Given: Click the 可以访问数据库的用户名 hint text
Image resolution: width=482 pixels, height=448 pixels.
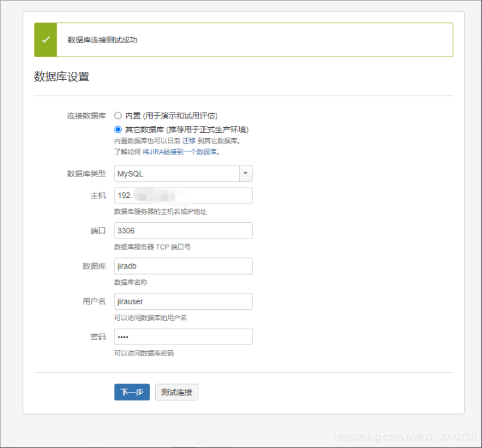Looking at the screenshot, I should [150, 318].
